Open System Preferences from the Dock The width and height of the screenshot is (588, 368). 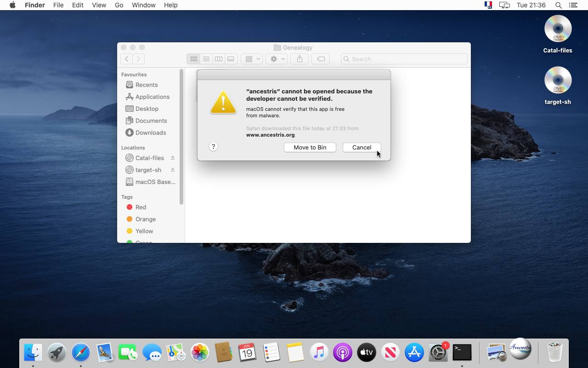(438, 353)
